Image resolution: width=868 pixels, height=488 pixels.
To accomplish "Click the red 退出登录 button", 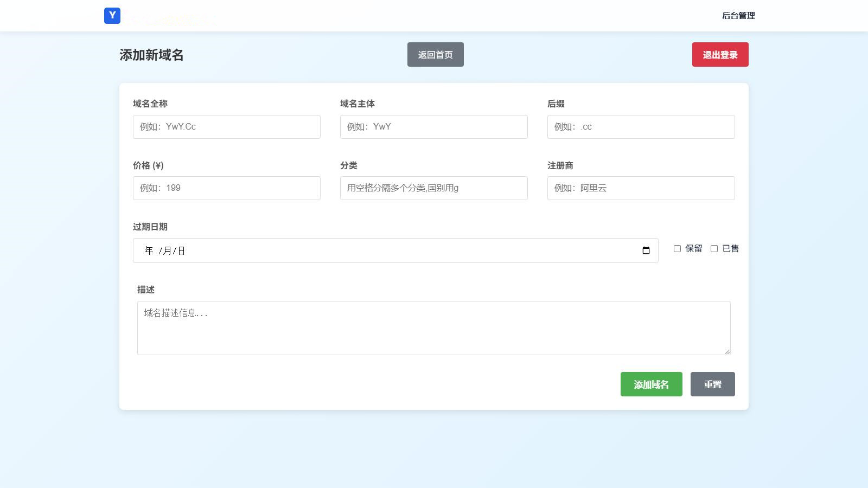I will pyautogui.click(x=720, y=55).
